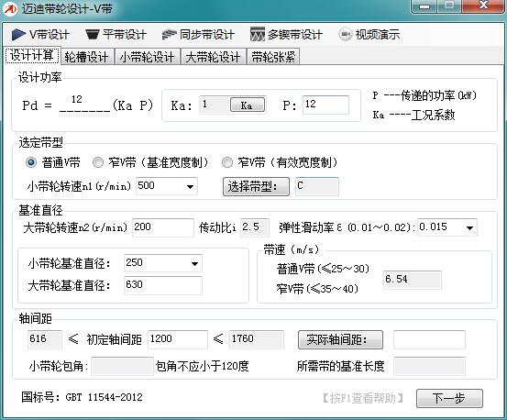
Task: Open the 同步带设计 timing belt icon
Action: click(169, 35)
